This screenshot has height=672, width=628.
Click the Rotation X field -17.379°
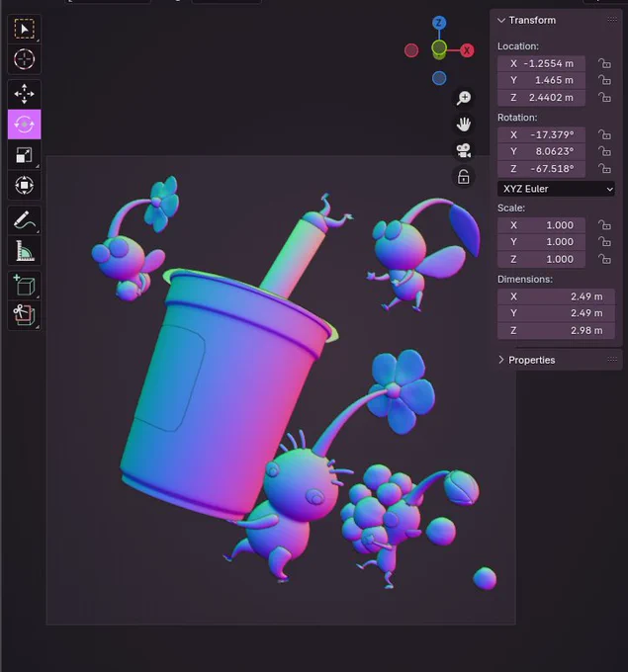pos(541,135)
